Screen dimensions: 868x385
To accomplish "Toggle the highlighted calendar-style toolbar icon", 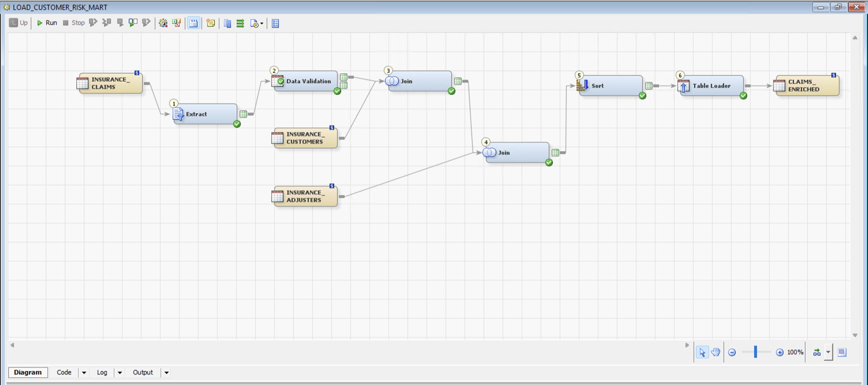I will 194,23.
